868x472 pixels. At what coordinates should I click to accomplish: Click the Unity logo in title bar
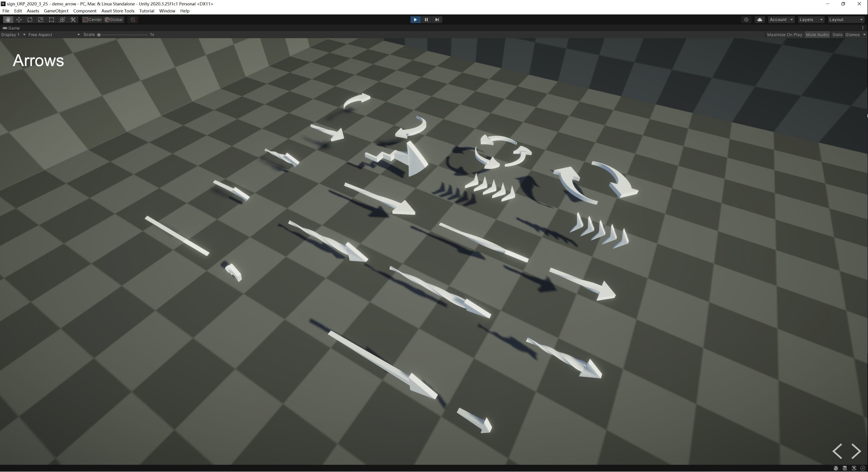(x=3, y=4)
